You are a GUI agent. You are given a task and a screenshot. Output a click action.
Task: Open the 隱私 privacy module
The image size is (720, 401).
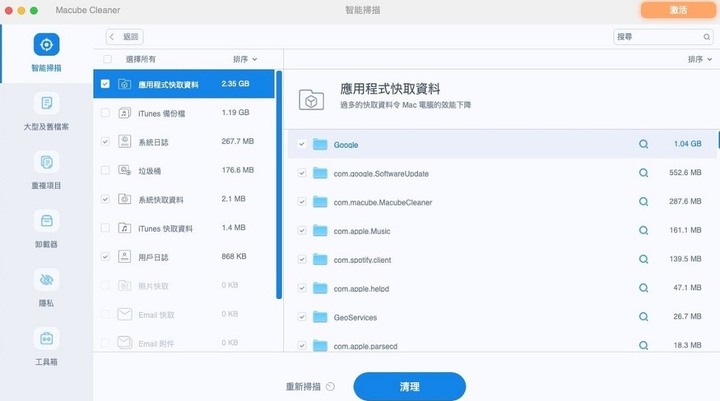pos(46,288)
